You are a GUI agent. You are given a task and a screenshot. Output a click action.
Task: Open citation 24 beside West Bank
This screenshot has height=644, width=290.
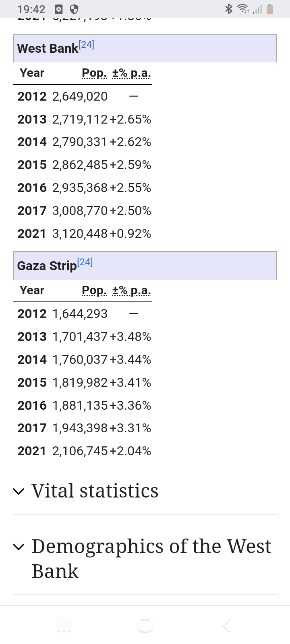point(87,45)
